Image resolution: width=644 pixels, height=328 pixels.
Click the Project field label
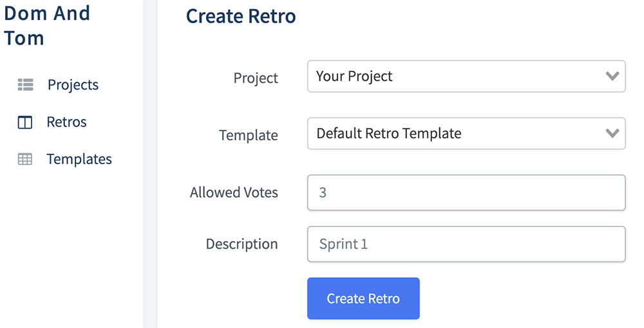(256, 78)
